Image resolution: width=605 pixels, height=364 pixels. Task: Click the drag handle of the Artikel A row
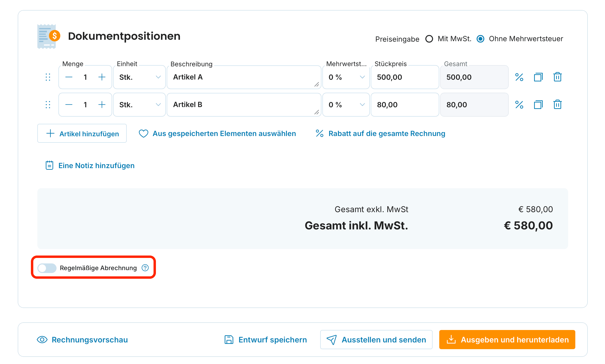48,77
